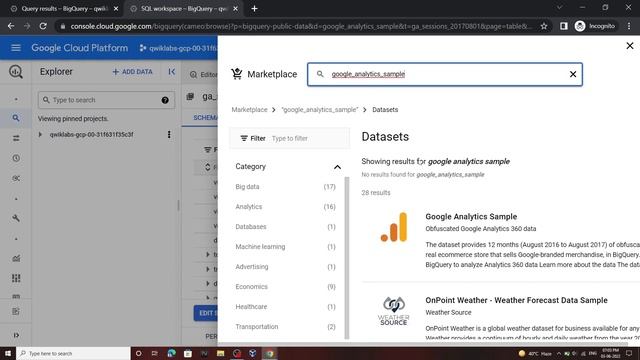The height and width of the screenshot is (360, 640).
Task: Click the BigQuery logo icon in sidebar
Action: (16, 72)
